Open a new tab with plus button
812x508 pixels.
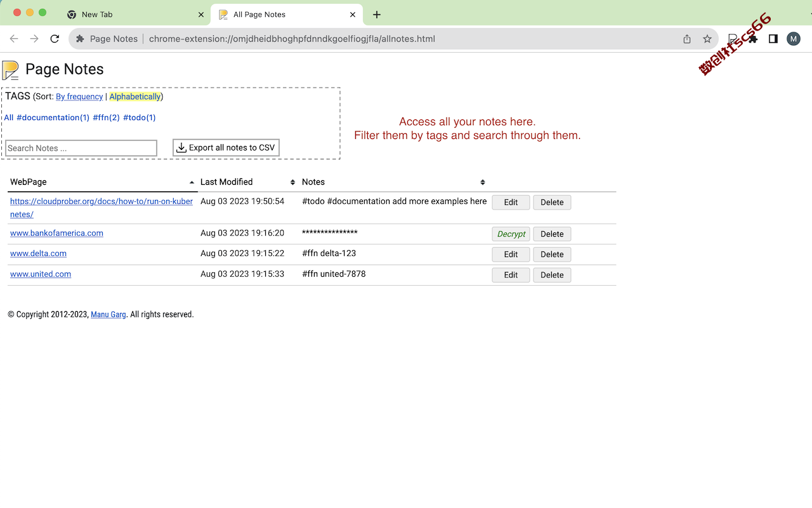pos(377,15)
